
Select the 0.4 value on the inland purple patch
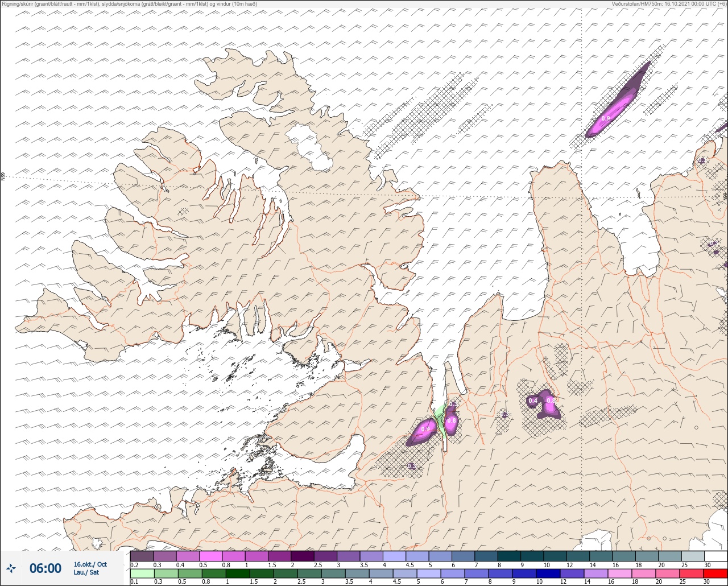pyautogui.click(x=533, y=401)
